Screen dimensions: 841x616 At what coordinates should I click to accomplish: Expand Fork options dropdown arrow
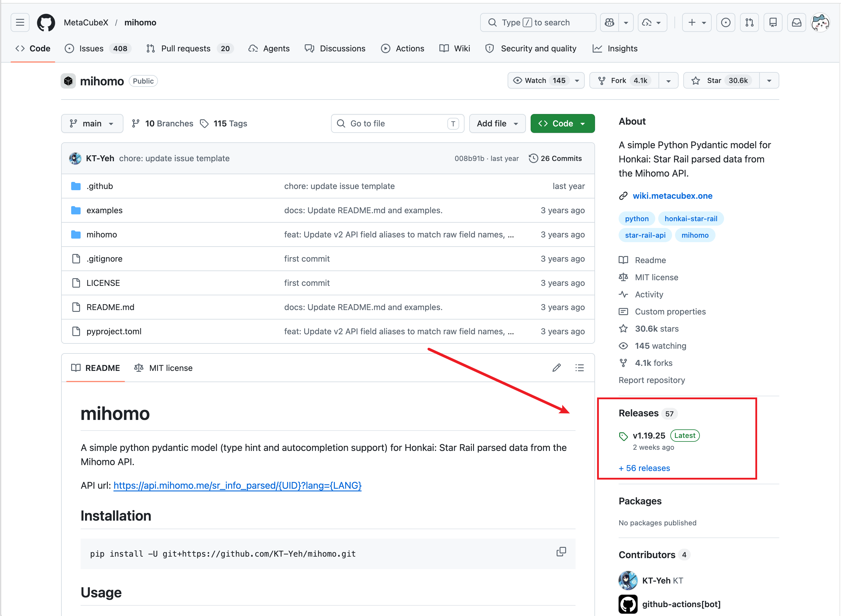click(x=669, y=81)
